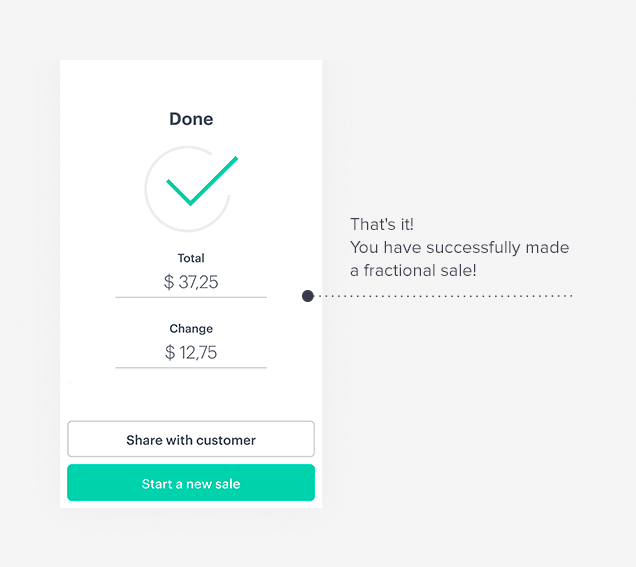
Task: Click the dollar sign in the Change amount
Action: tap(170, 353)
